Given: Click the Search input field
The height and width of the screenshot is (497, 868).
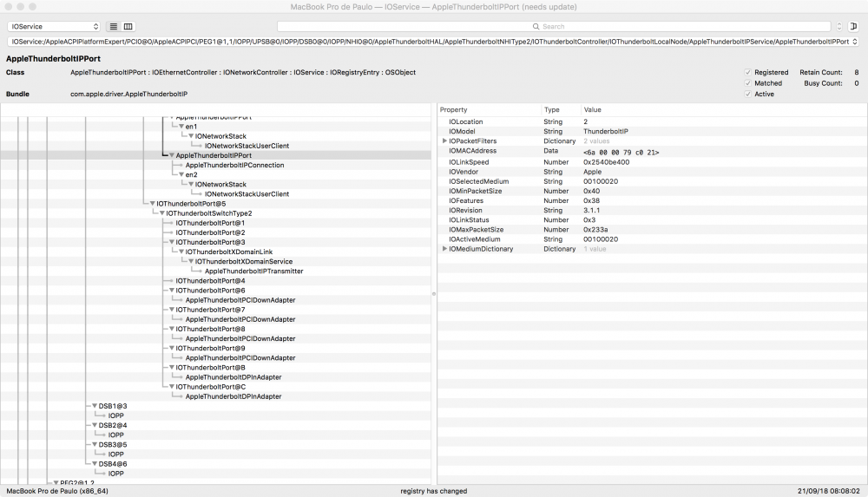Looking at the screenshot, I should pos(554,27).
